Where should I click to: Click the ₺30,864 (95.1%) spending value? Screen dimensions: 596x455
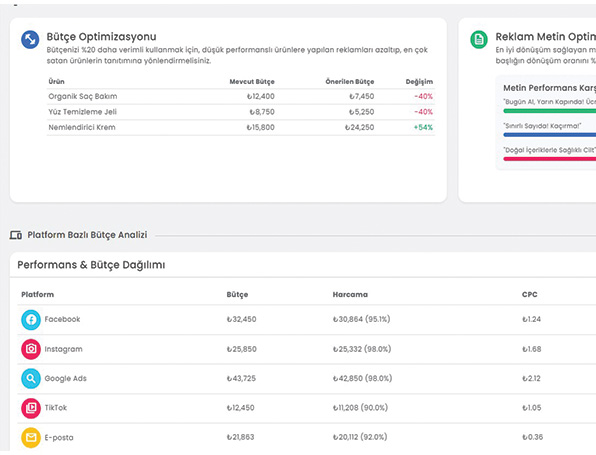361,319
